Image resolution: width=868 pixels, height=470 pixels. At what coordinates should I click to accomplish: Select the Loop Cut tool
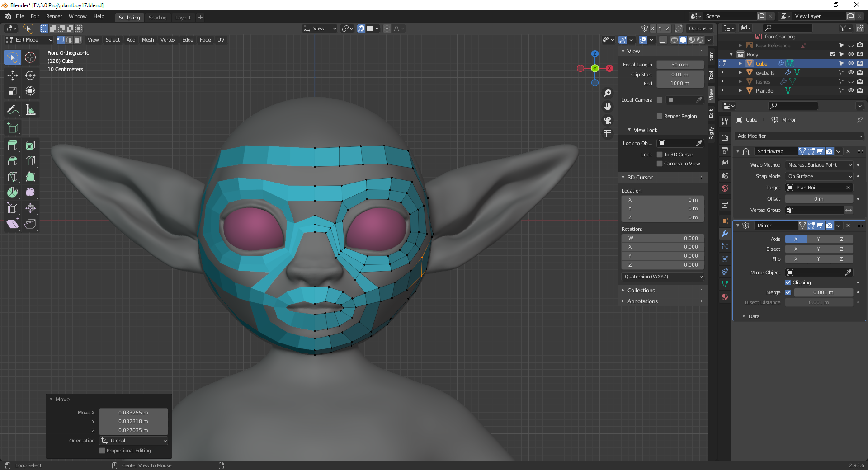[30, 161]
